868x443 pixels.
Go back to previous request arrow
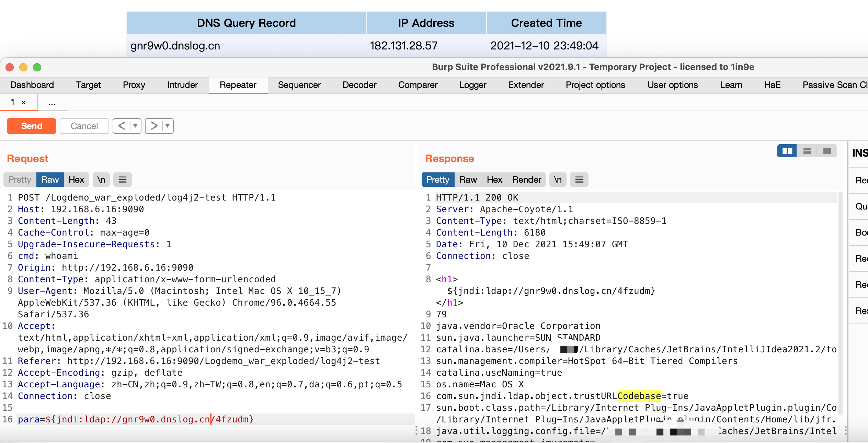(122, 126)
